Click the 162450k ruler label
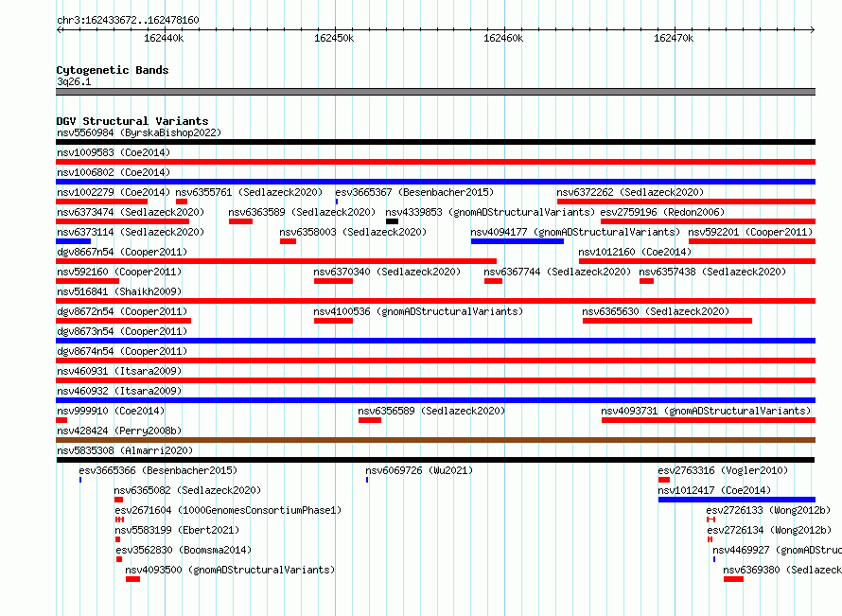842x616 pixels. (334, 38)
